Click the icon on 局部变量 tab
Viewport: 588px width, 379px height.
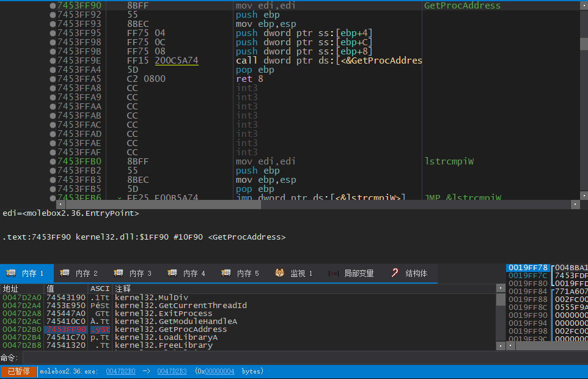point(334,273)
